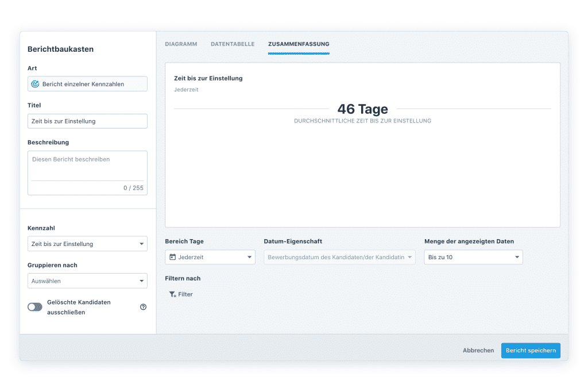Select the Zusammenfassung tab
The image size is (588, 392).
pyautogui.click(x=299, y=44)
